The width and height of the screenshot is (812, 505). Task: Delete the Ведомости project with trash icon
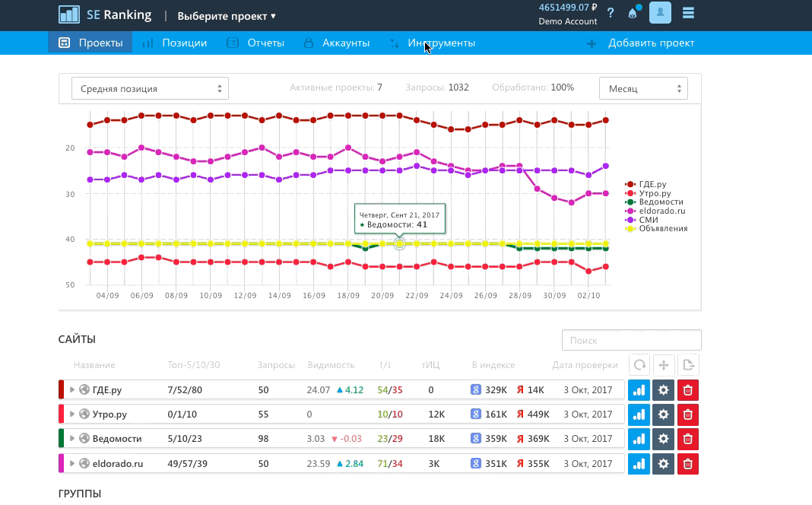point(688,439)
